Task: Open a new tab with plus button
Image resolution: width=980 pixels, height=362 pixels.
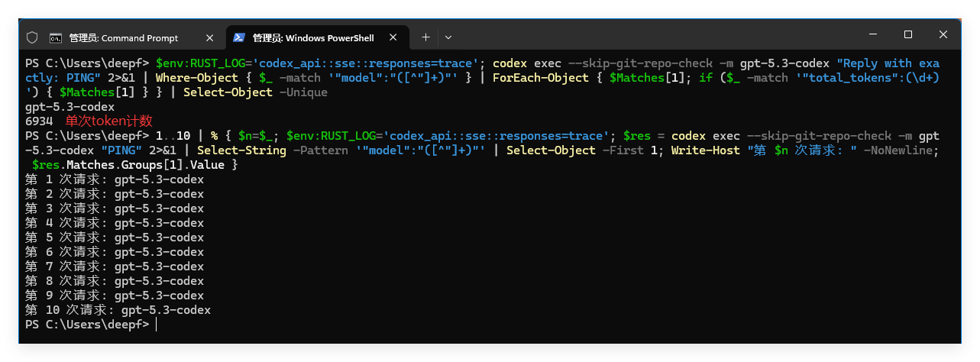Action: [425, 37]
